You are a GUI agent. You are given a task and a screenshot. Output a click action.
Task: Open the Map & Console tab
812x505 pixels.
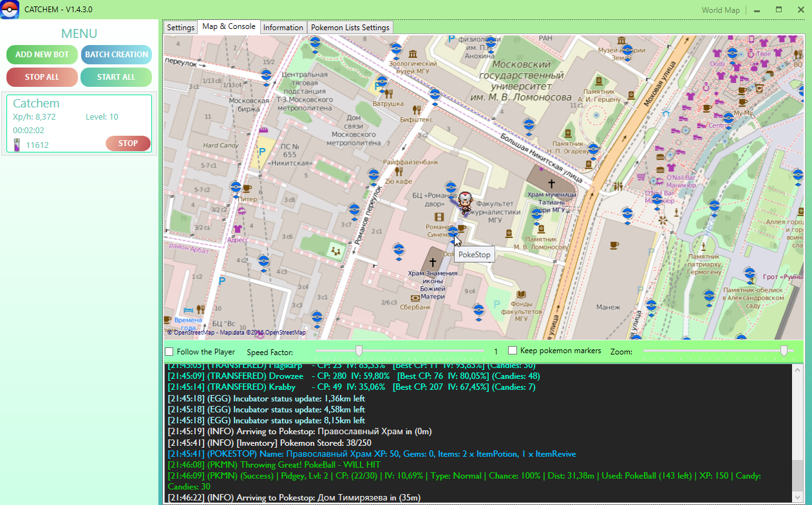coord(229,26)
